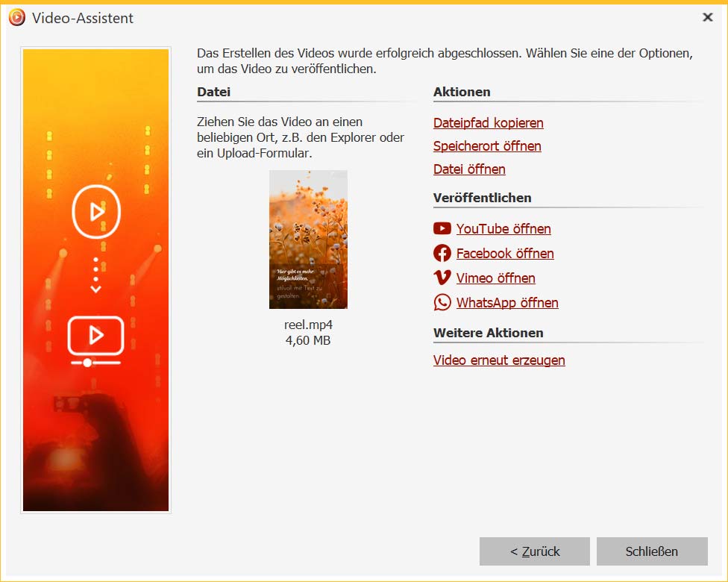This screenshot has width=728, height=582.
Task: Click the Vimeo logo icon
Action: coord(442,278)
